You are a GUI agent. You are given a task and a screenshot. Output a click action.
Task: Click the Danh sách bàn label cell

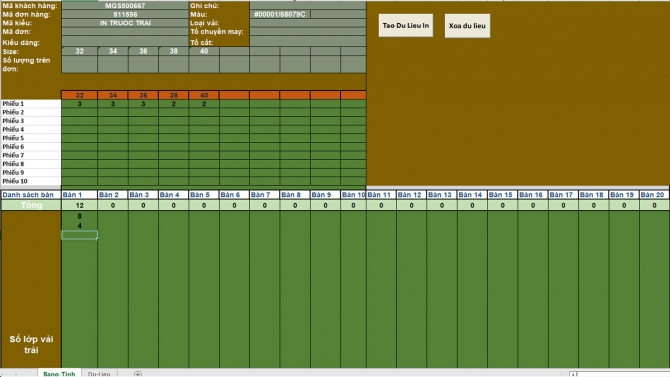pyautogui.click(x=31, y=194)
